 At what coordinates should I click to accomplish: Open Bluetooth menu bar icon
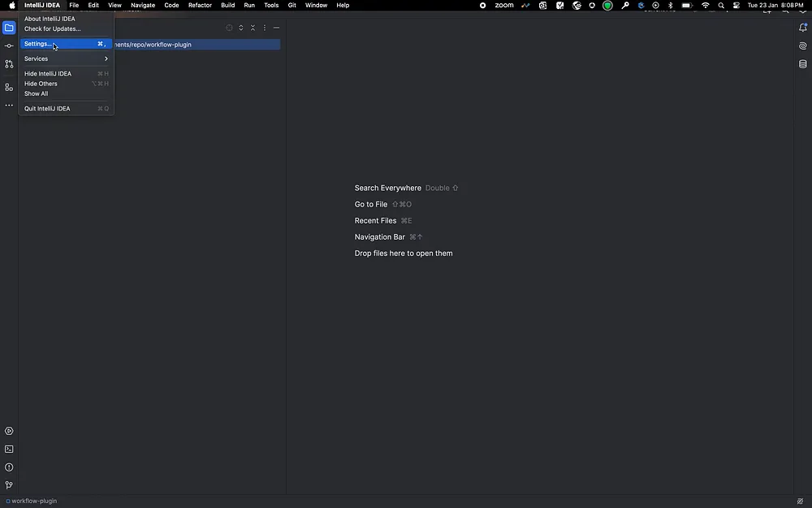click(671, 5)
